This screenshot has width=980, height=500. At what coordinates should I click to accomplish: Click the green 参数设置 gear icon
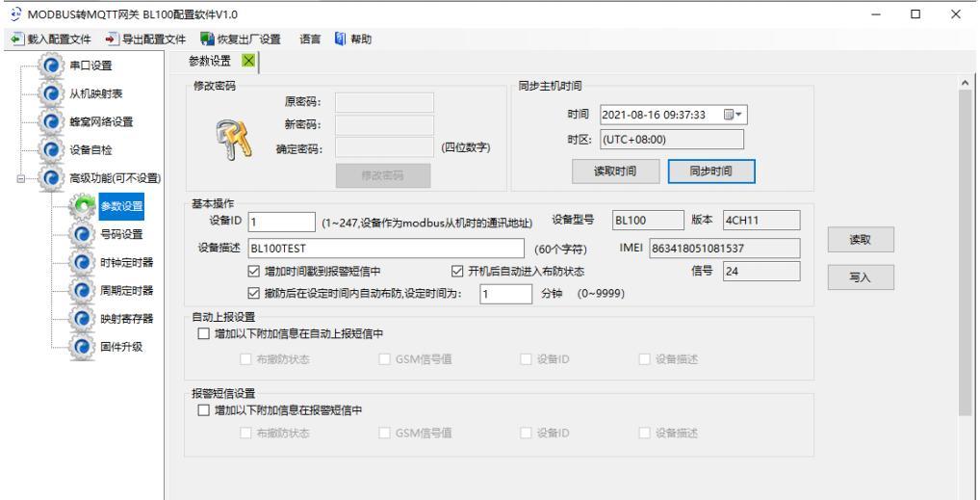tap(81, 206)
